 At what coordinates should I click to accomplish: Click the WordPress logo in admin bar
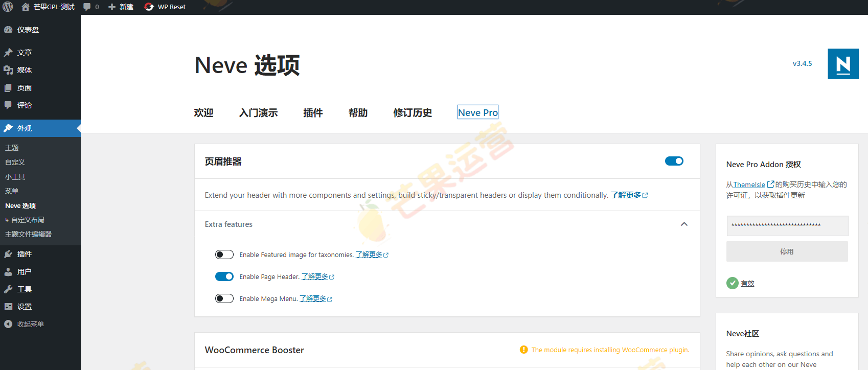click(8, 7)
